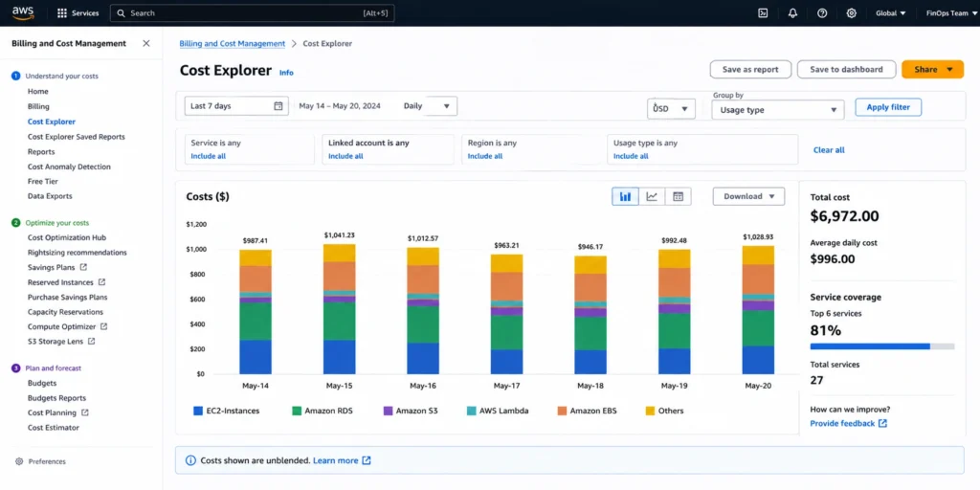980x490 pixels.
Task: Open Billing in sidebar
Action: click(38, 107)
